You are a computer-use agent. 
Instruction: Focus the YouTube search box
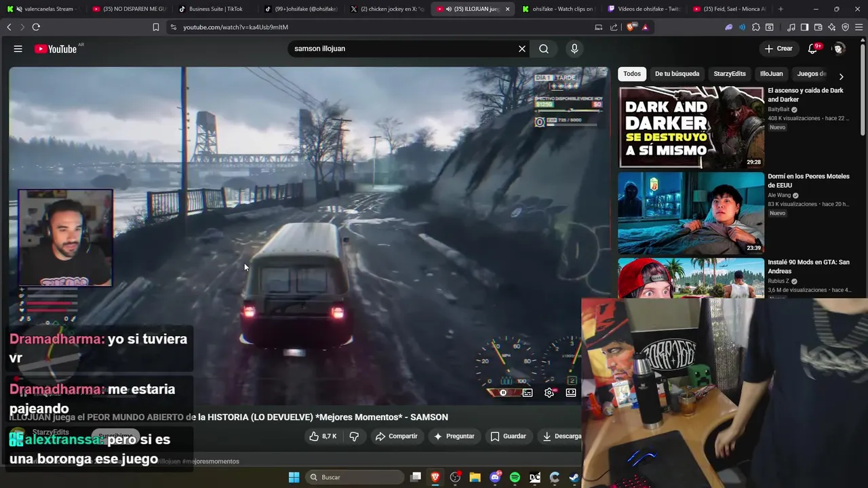pyautogui.click(x=403, y=49)
